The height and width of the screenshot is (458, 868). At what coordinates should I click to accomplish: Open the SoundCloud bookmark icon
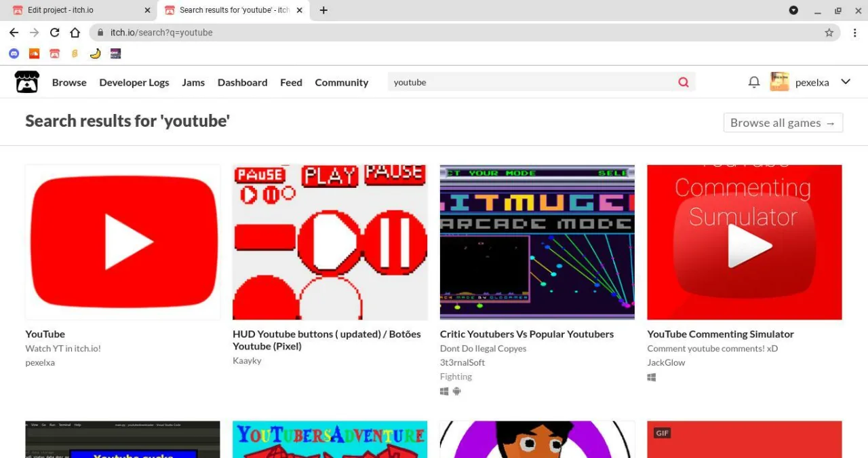pos(34,54)
